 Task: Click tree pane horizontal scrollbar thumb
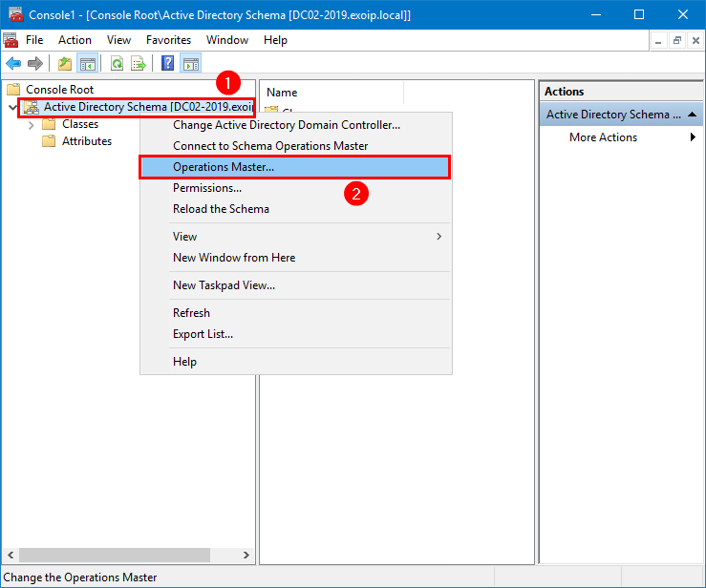tap(115, 555)
